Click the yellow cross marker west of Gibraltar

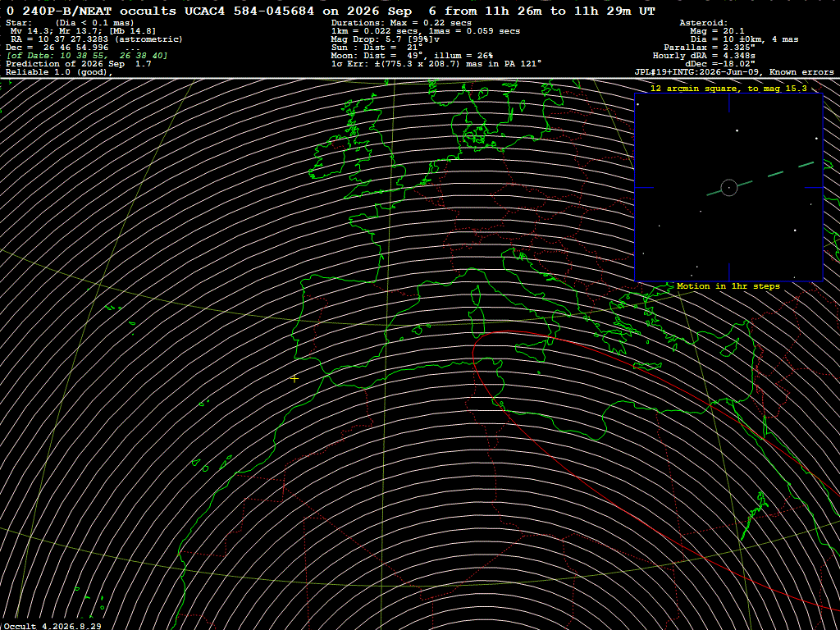pos(294,379)
